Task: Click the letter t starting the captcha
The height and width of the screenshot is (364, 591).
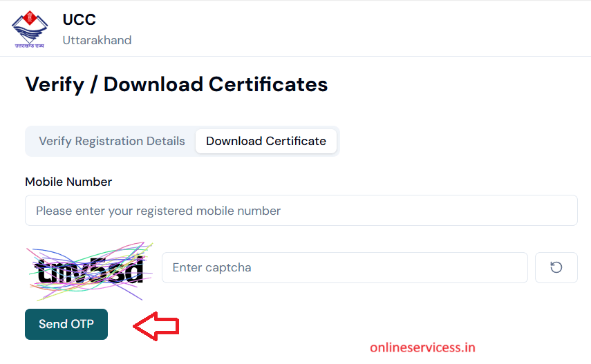Action: 40,270
